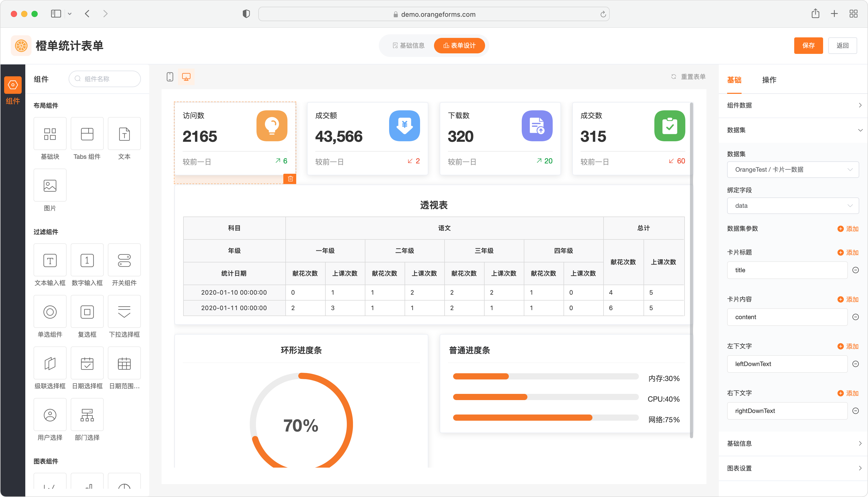
Task: Choose the 基础块 layout component icon
Action: tap(50, 134)
